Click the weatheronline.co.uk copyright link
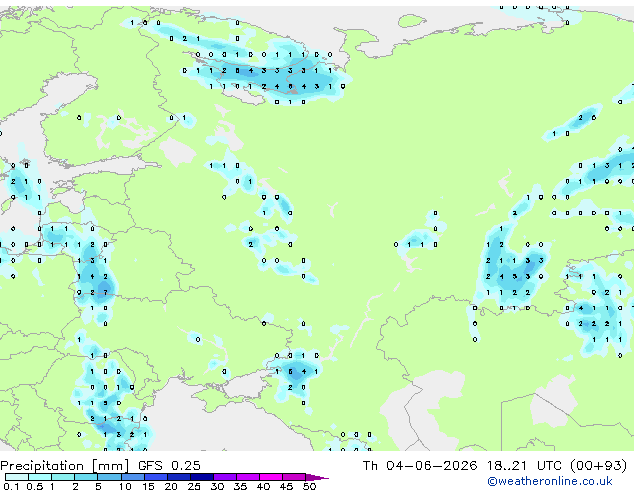The height and width of the screenshot is (490, 634). (x=549, y=481)
